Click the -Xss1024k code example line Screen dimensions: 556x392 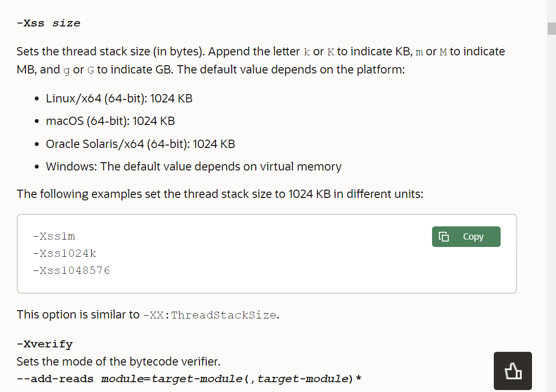65,253
